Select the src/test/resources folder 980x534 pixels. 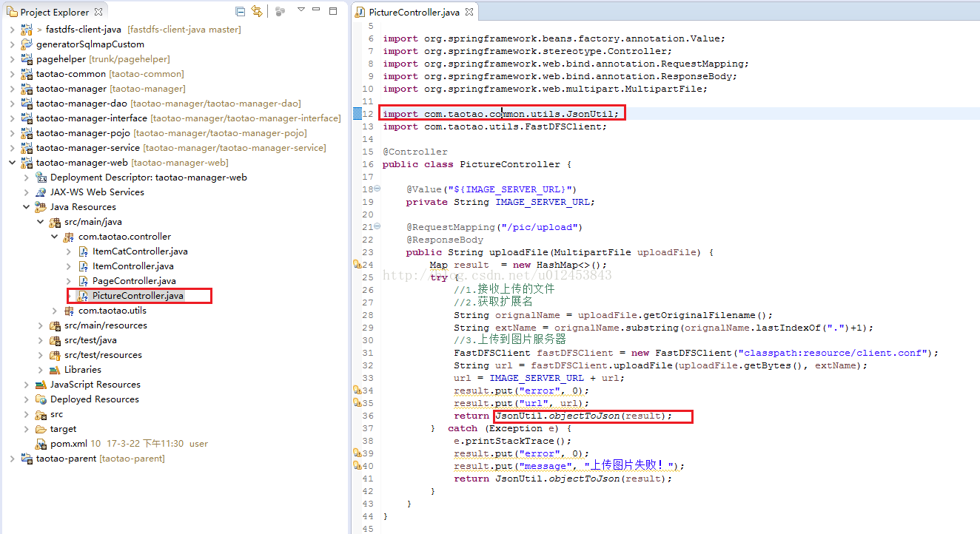(x=103, y=355)
